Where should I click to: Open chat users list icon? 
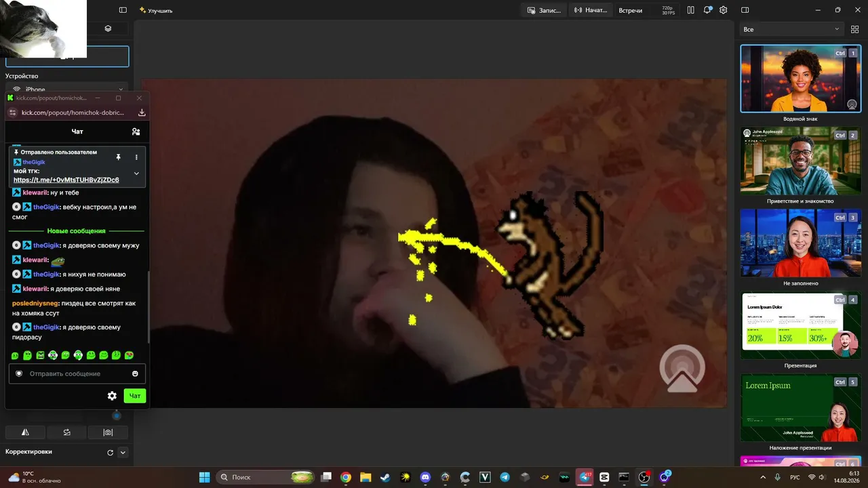pyautogui.click(x=136, y=131)
